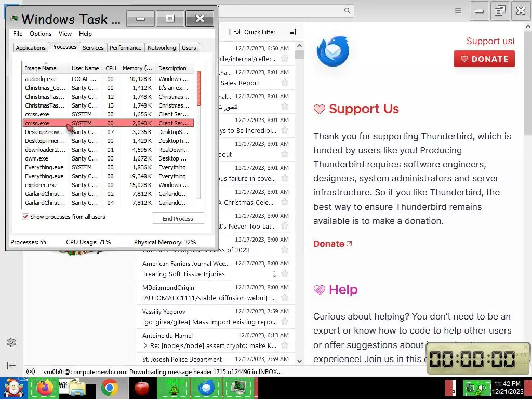
Task: Sort processes by User Name column
Action: click(x=85, y=68)
